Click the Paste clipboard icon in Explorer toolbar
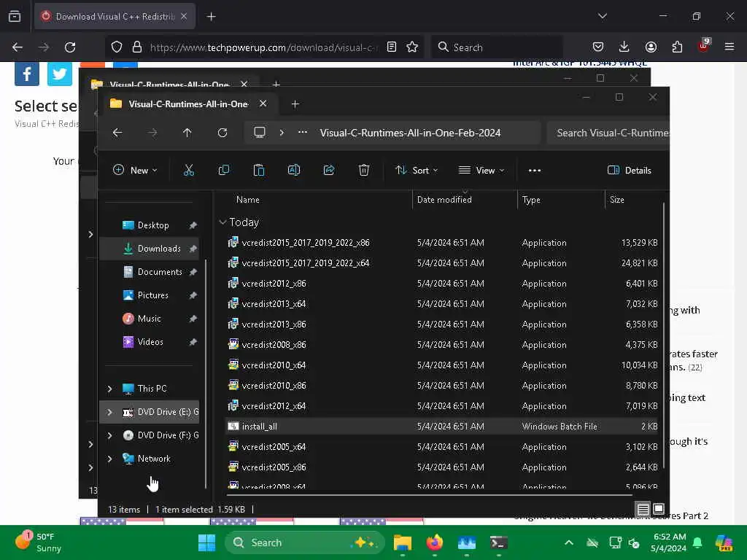 [x=259, y=170]
